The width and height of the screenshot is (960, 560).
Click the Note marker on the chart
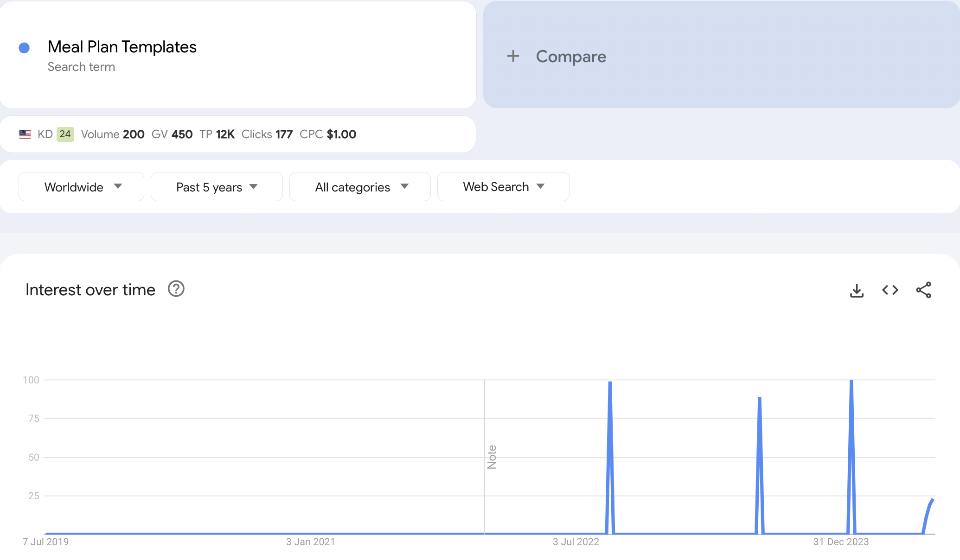pyautogui.click(x=492, y=457)
